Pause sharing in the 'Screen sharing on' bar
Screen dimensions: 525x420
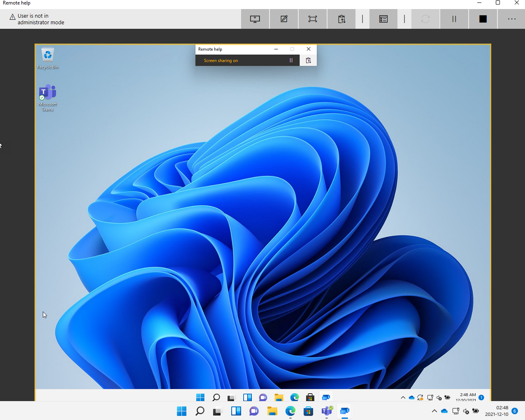[291, 60]
